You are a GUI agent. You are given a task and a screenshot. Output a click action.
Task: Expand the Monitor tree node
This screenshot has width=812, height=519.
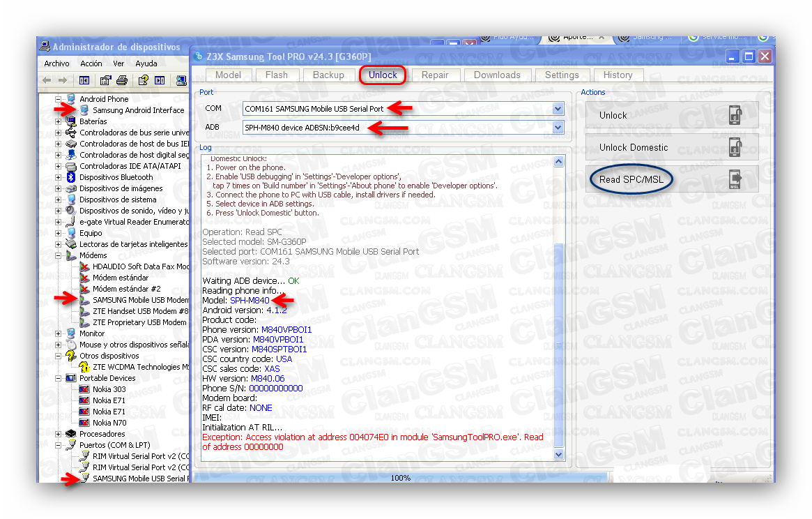(x=58, y=333)
